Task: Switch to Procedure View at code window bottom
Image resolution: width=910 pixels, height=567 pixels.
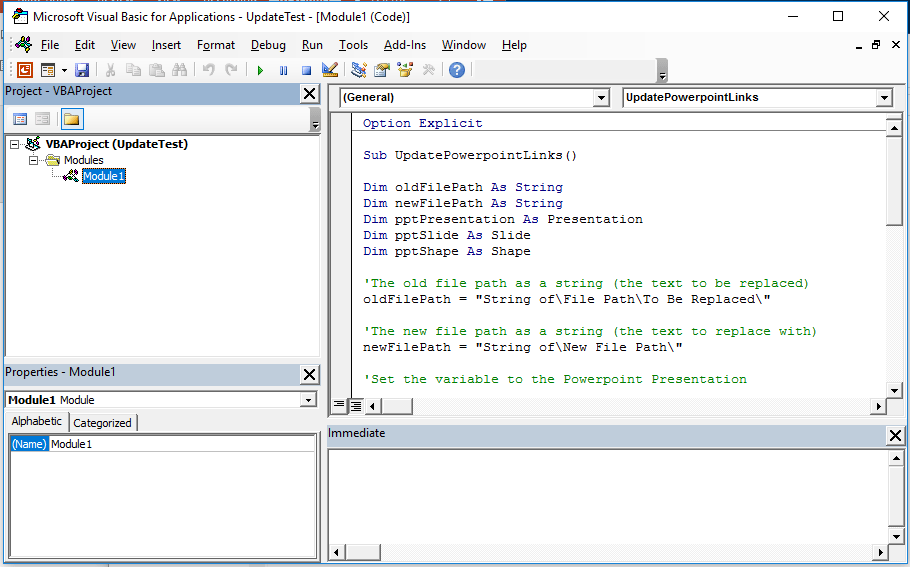Action: (339, 406)
